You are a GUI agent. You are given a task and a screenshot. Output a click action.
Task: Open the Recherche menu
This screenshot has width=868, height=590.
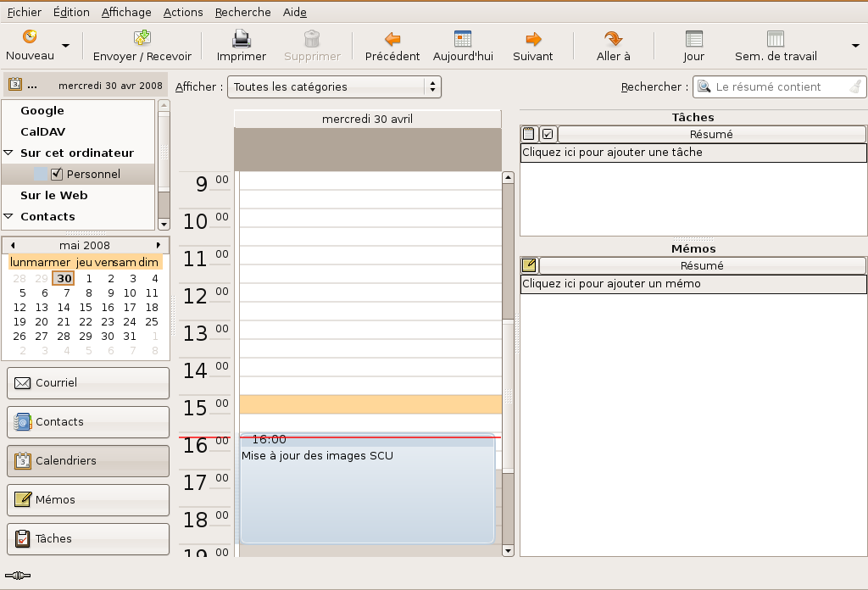pyautogui.click(x=242, y=12)
